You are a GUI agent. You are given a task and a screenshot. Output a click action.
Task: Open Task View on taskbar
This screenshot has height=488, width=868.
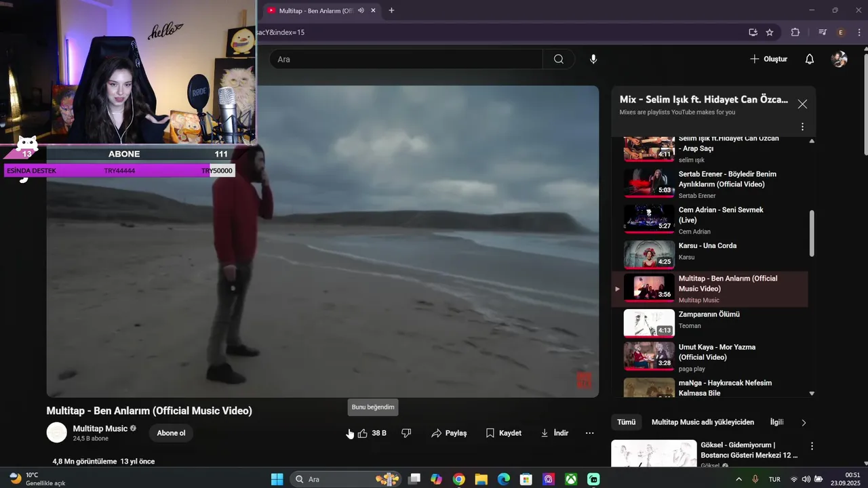pyautogui.click(x=414, y=479)
